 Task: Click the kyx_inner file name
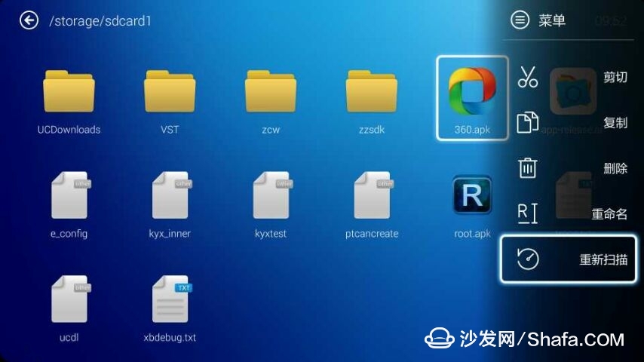[170, 234]
